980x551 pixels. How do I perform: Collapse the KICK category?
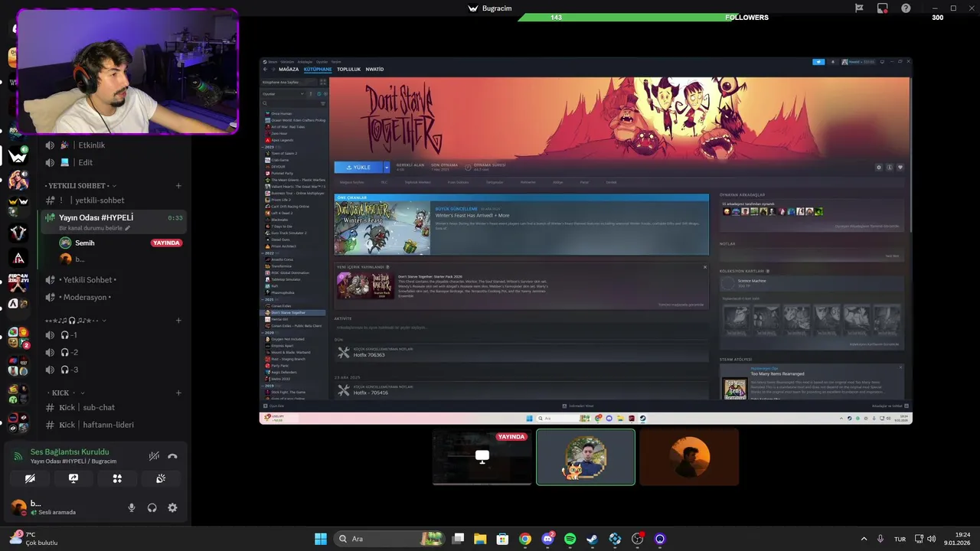65,393
